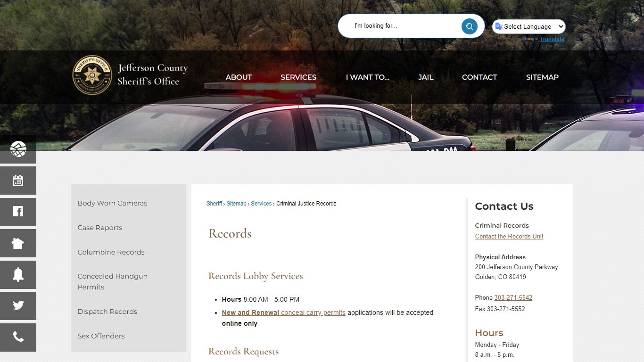Screen dimensions: 644x362
Task: Open the CONTACT menu
Action: click(x=479, y=77)
